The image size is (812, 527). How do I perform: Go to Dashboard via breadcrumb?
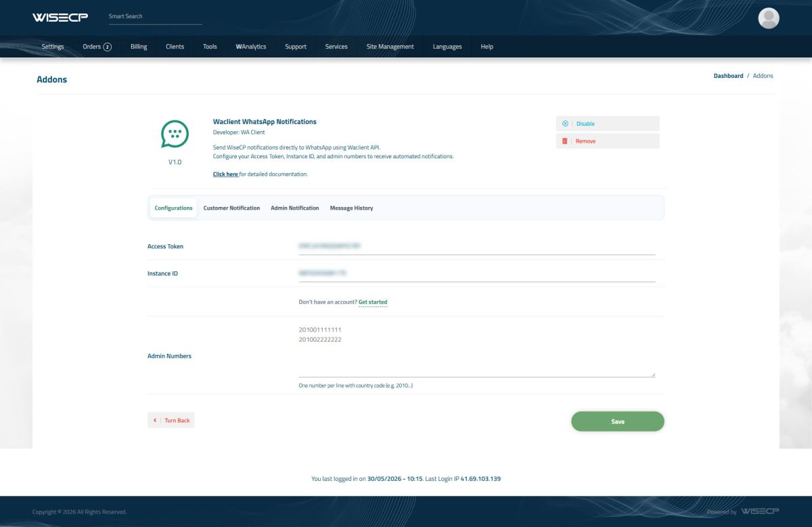tap(728, 76)
